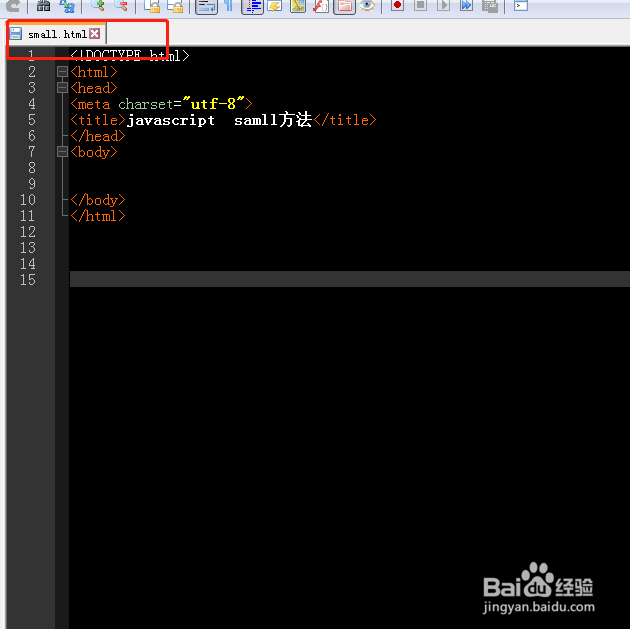Click the Save recorded macro icon
630x629 pixels.
point(489,6)
